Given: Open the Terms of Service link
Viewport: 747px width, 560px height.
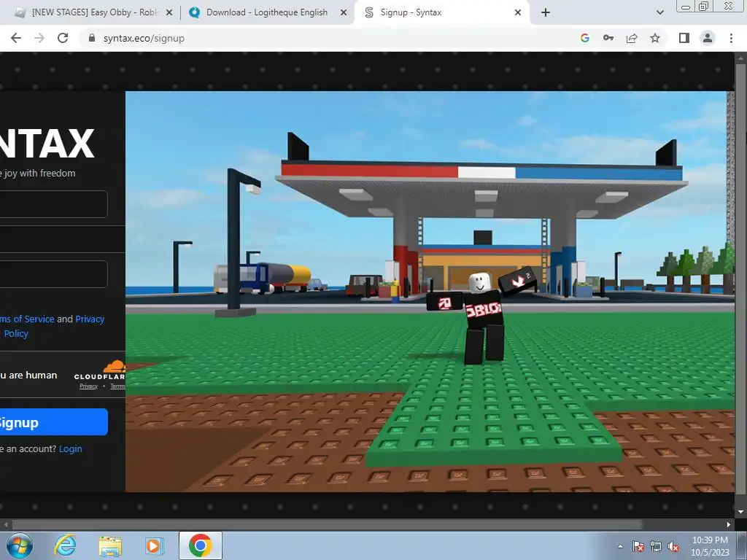Looking at the screenshot, I should [x=27, y=319].
